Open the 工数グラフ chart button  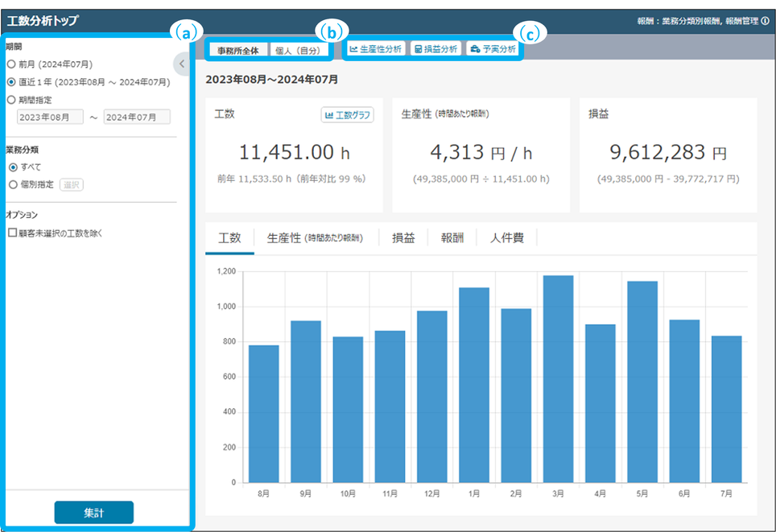347,115
